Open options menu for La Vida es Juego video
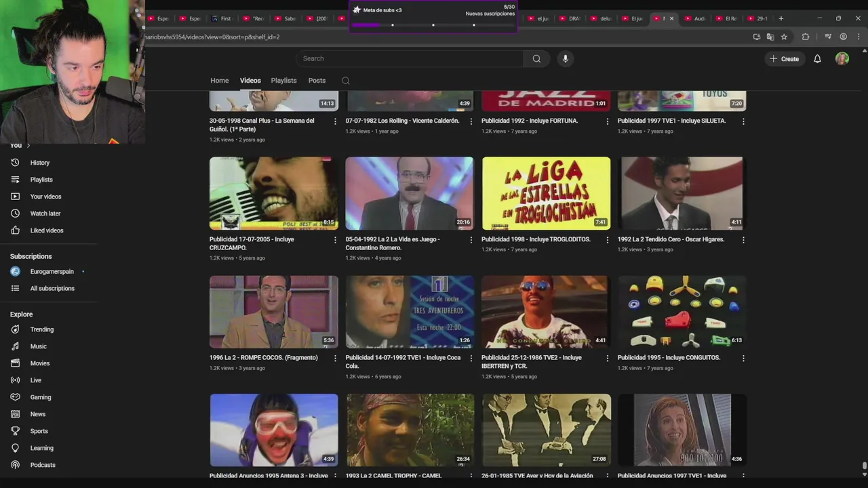 [x=471, y=240]
